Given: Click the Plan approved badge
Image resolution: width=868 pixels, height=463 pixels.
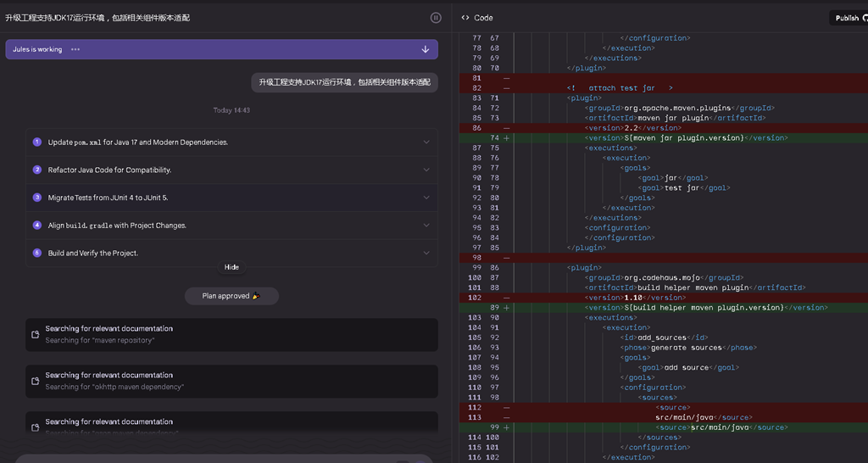Looking at the screenshot, I should click(231, 296).
